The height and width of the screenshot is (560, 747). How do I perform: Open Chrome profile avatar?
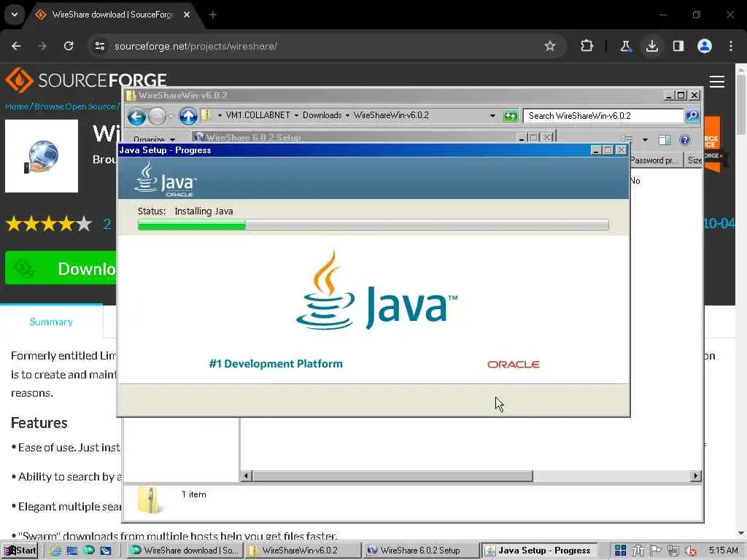(705, 46)
